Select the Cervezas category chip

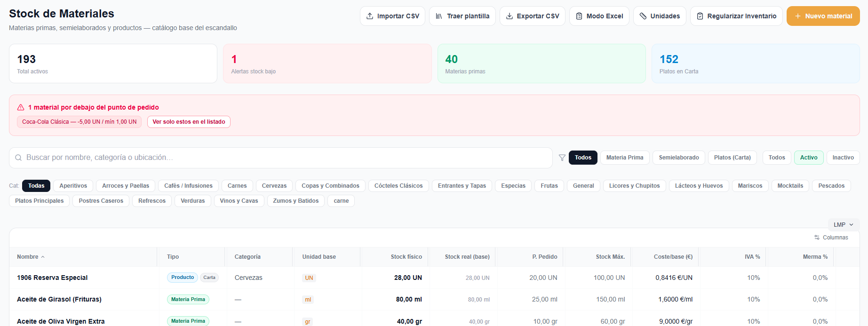coord(274,186)
